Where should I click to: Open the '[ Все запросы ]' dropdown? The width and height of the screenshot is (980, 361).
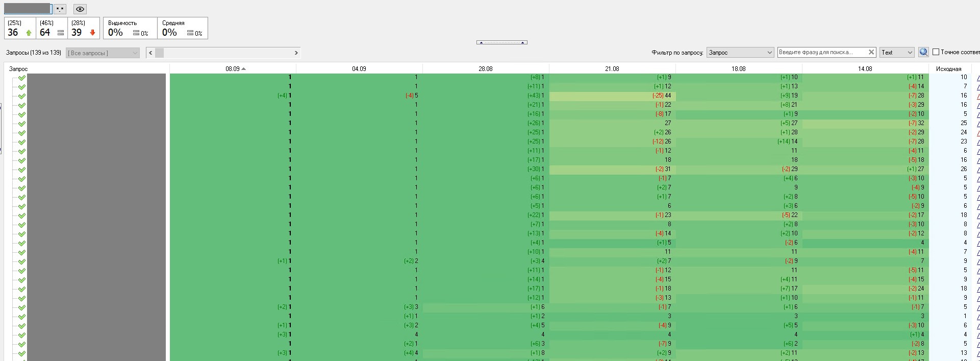tap(103, 53)
